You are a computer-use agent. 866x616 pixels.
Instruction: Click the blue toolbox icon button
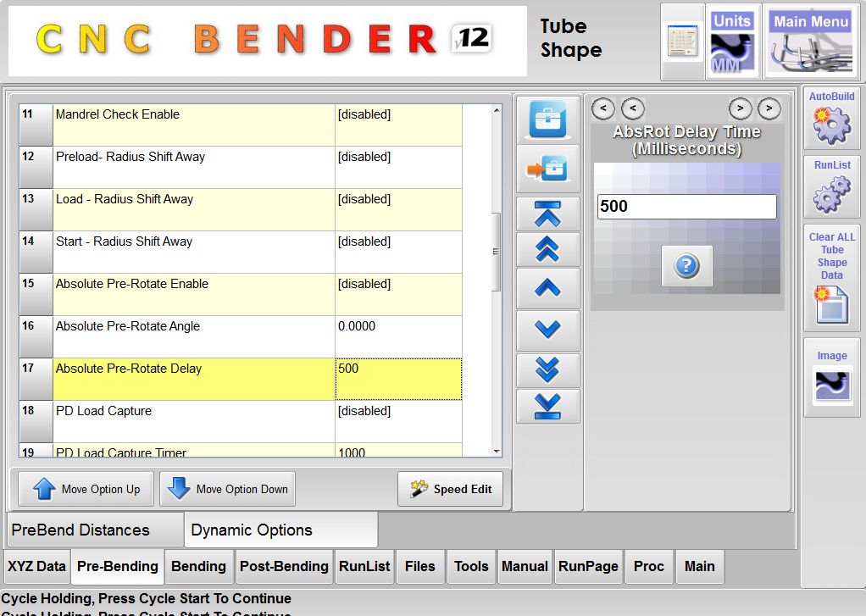[x=547, y=118]
